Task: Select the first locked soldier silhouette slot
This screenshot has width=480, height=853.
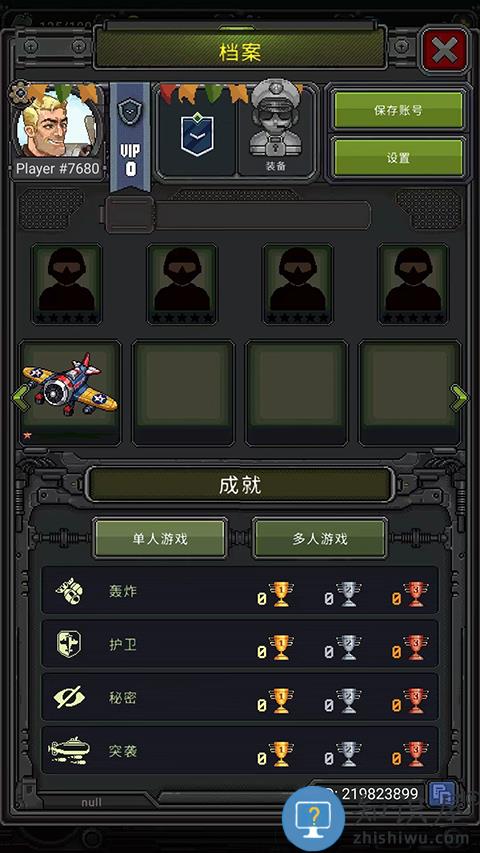Action: pos(66,284)
